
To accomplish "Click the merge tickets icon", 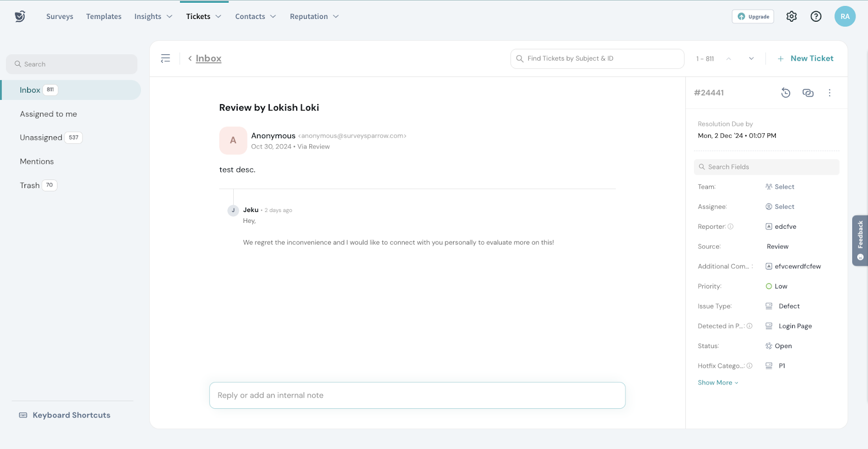I will pos(808,93).
